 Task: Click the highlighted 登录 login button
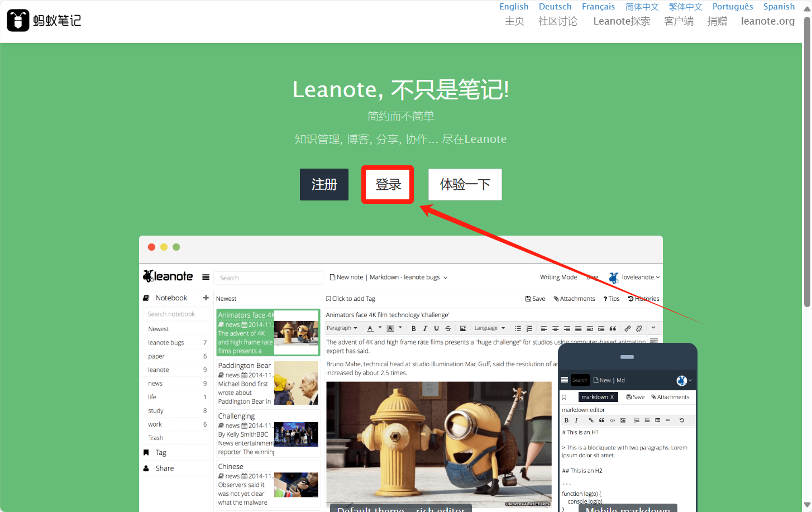pos(388,184)
